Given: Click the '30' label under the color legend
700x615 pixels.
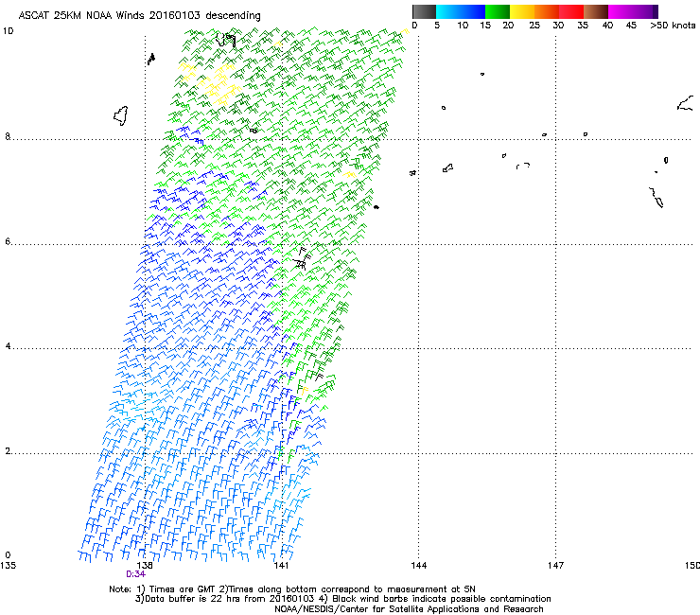Looking at the screenshot, I should [x=558, y=26].
